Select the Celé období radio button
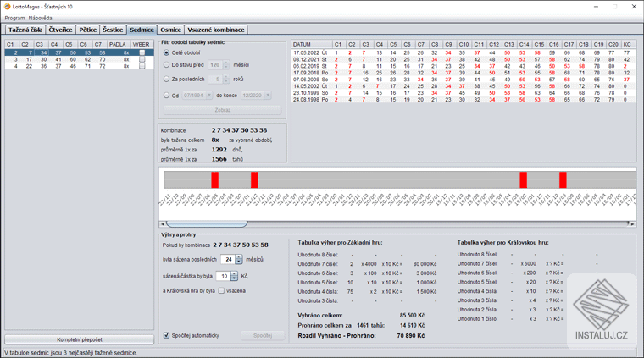The height and width of the screenshot is (358, 644). click(x=167, y=52)
